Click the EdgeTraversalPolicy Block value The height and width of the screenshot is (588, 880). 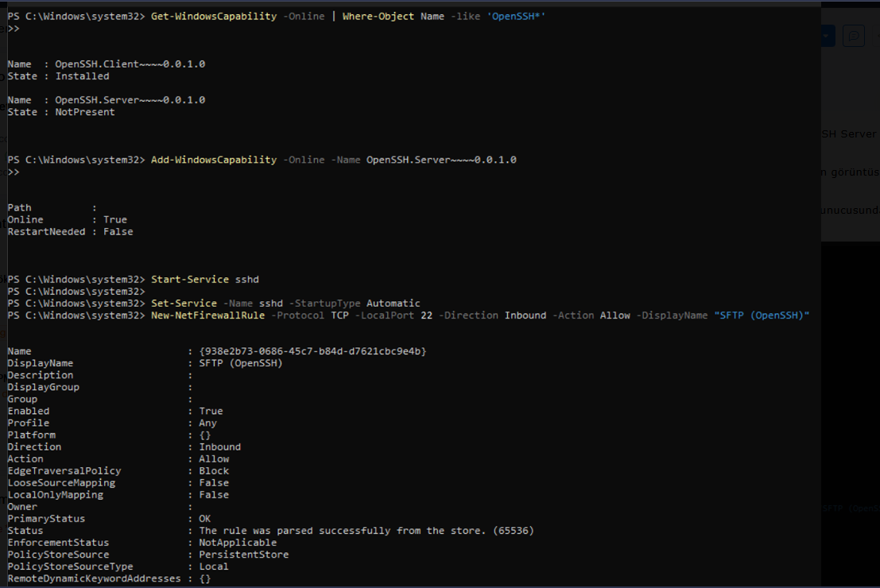(214, 470)
